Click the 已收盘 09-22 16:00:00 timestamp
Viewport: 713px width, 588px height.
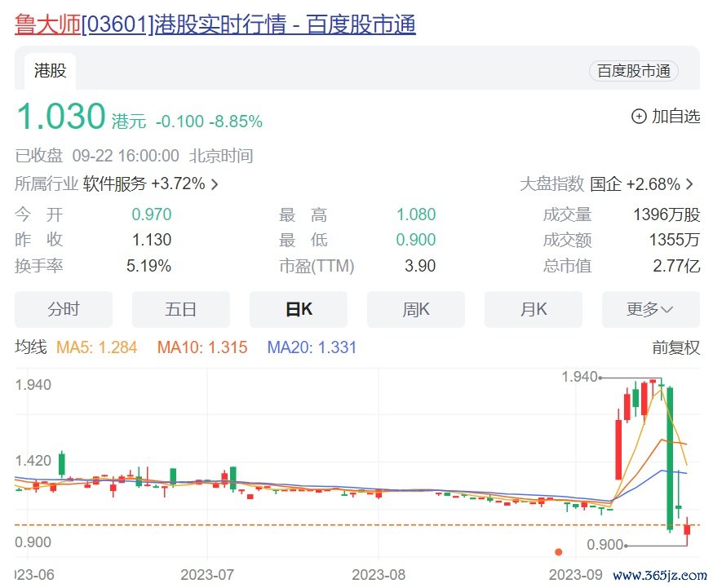(x=97, y=156)
